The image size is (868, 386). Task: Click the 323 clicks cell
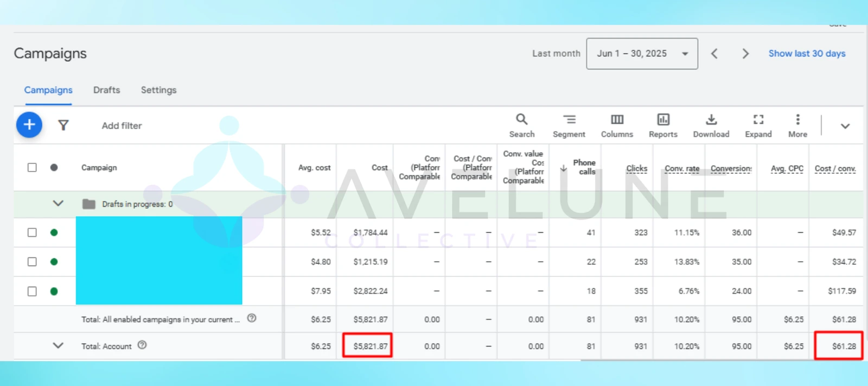coord(641,232)
